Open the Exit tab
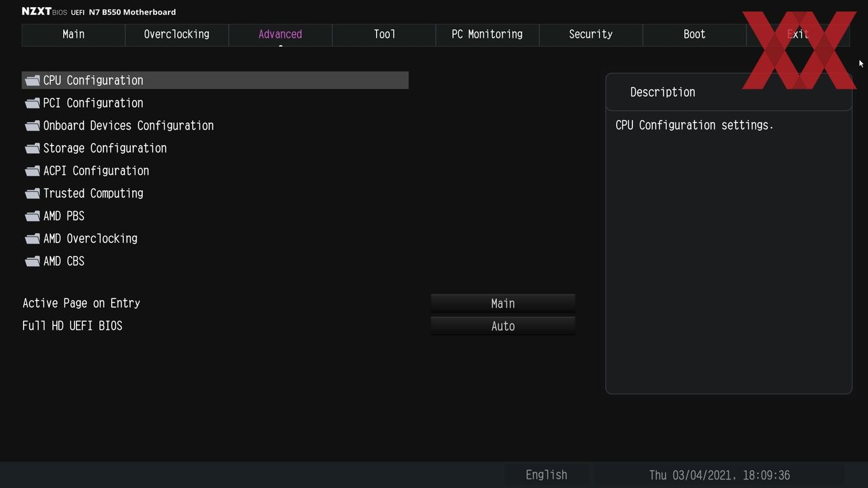 point(798,34)
